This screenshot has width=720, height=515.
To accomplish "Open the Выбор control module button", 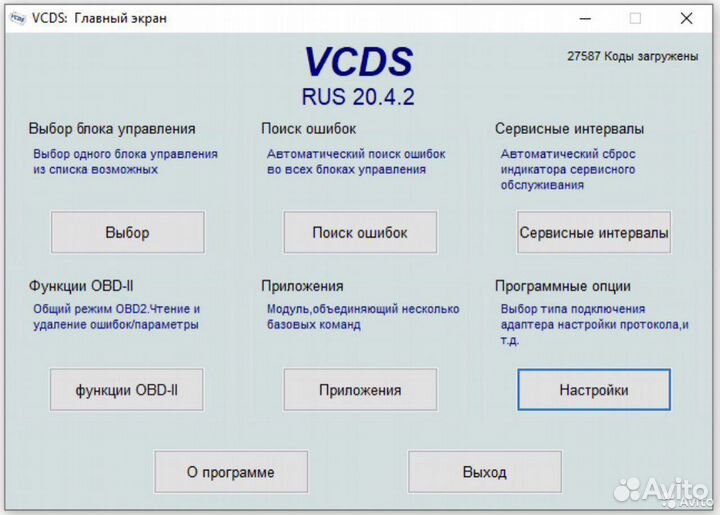I will [x=128, y=232].
